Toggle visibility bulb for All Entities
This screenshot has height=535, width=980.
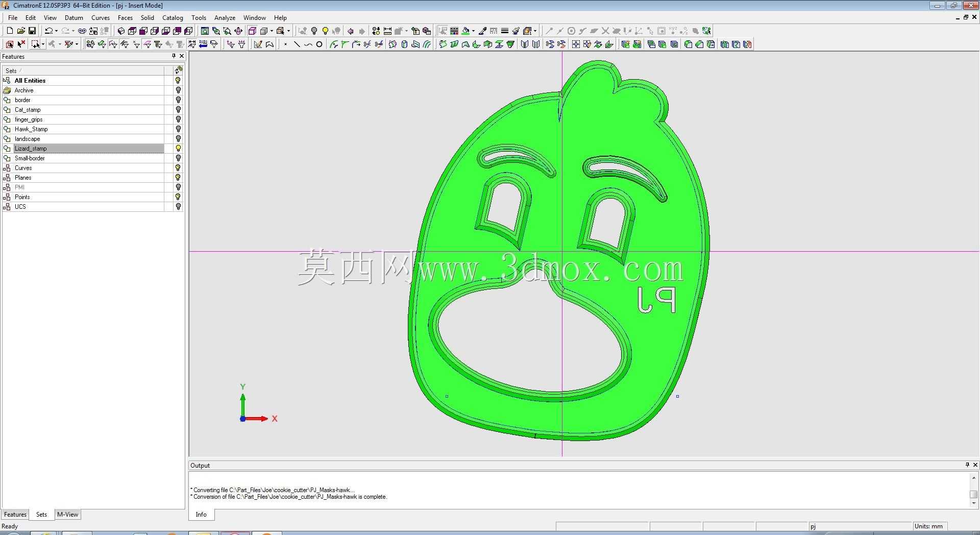pos(178,81)
